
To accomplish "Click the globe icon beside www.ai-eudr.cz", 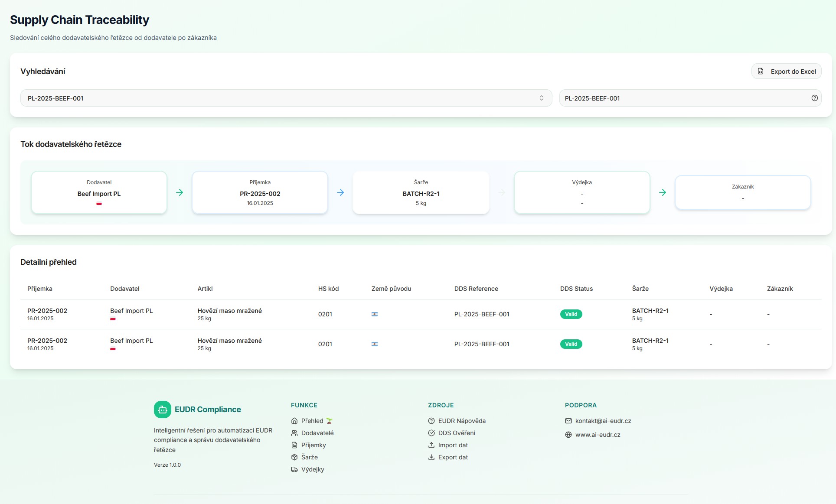I will pos(568,435).
